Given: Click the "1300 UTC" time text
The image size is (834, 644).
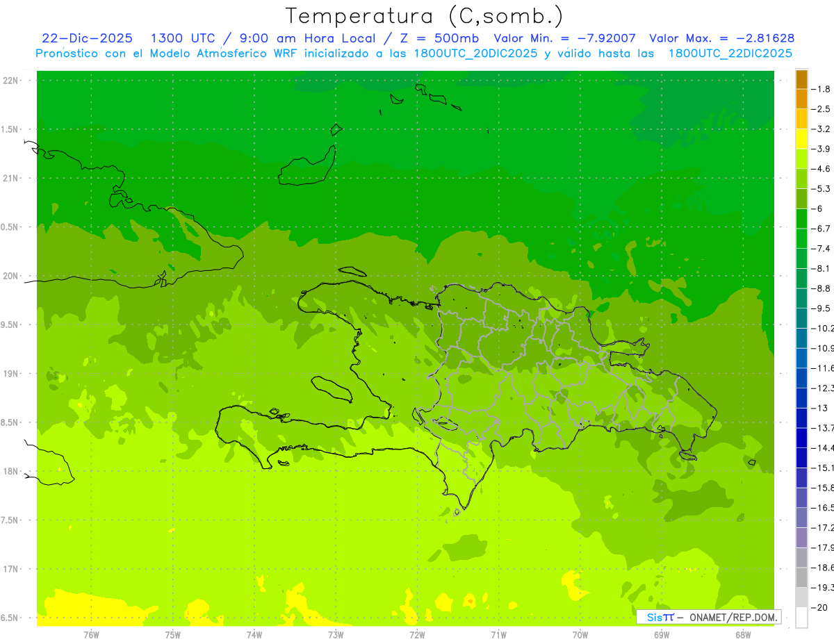Looking at the screenshot, I should click(183, 38).
